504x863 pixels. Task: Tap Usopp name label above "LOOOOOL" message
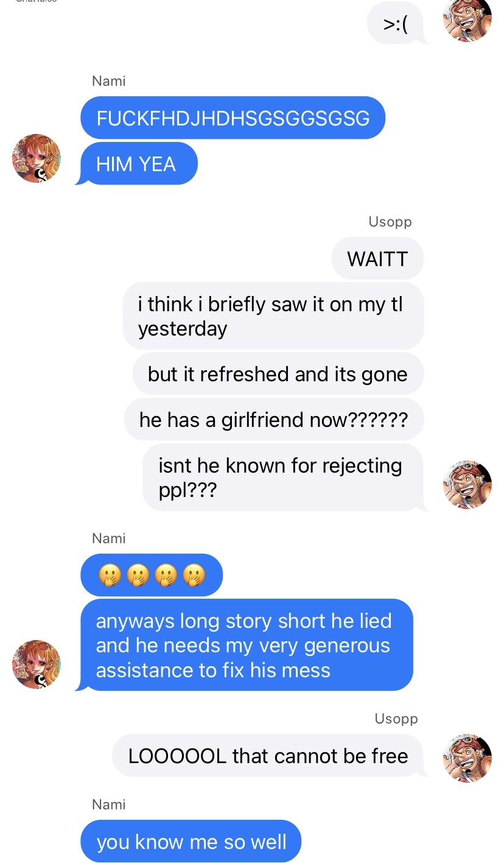(x=396, y=719)
